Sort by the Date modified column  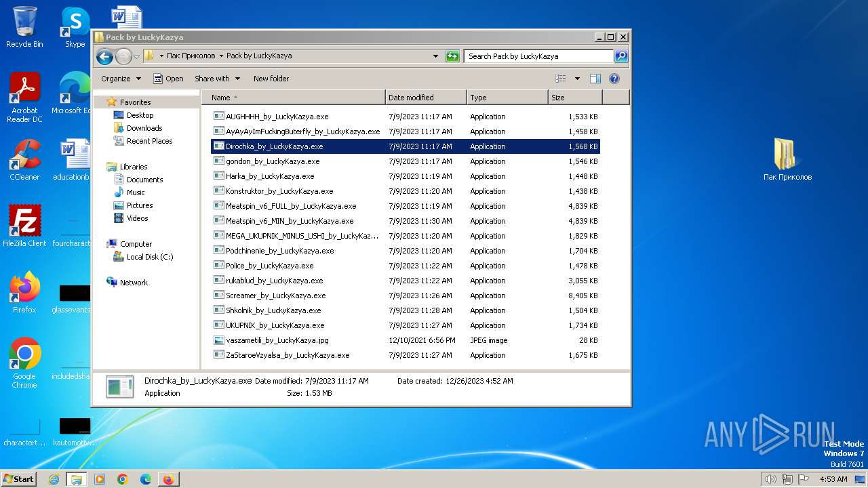(x=426, y=98)
